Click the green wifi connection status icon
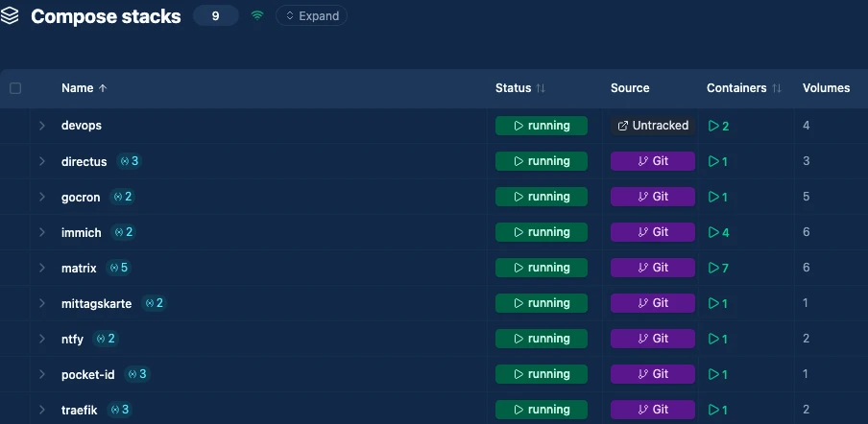Viewport: 868px width, 424px height. click(257, 16)
